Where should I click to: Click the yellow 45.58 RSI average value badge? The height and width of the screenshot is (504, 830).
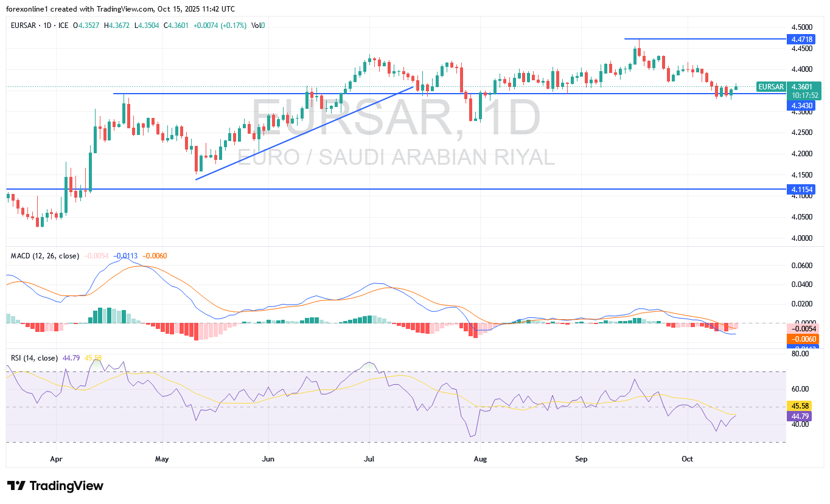pos(801,406)
